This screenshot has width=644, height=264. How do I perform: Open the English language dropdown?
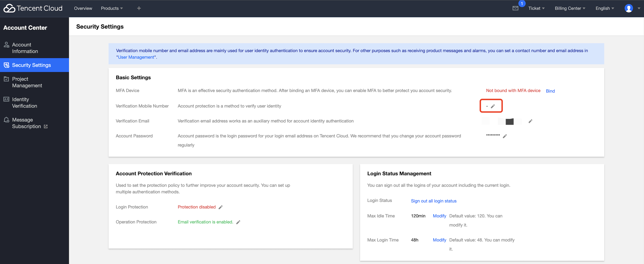[x=604, y=8]
